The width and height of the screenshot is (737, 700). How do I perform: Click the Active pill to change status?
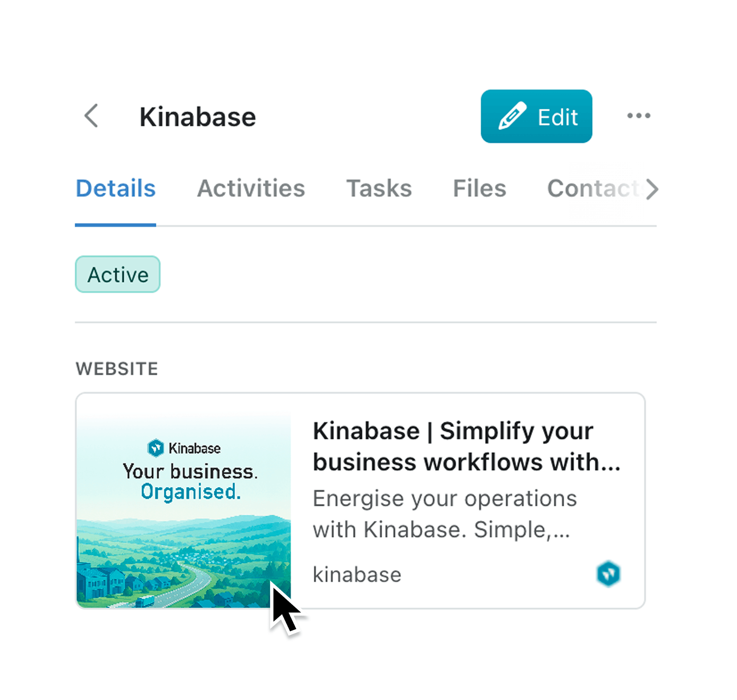(117, 274)
